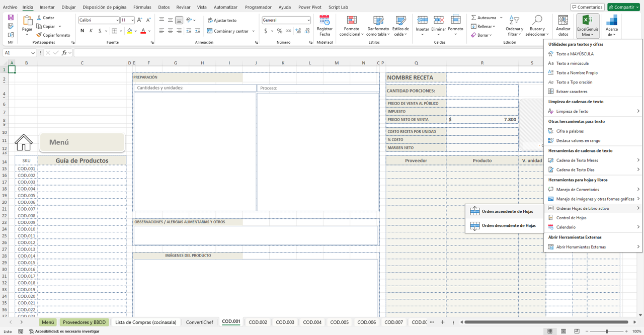644x335 pixels.
Task: Open the fill color swatch
Action: click(x=129, y=31)
